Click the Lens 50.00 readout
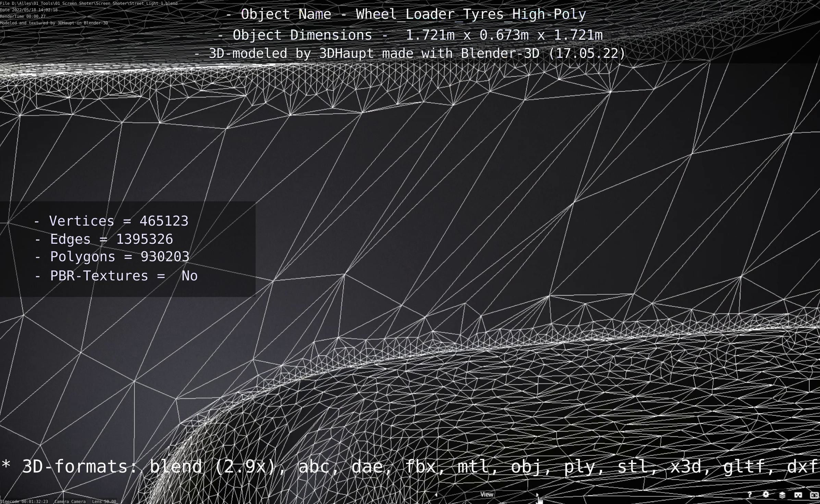 pyautogui.click(x=104, y=501)
